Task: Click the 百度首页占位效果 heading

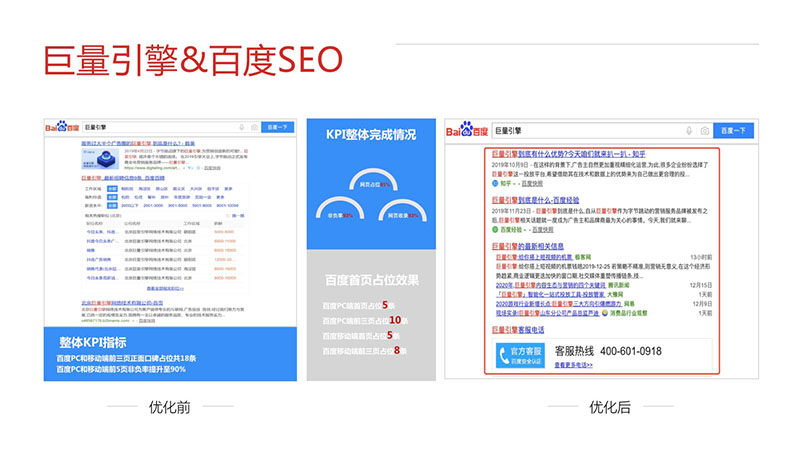Action: click(x=371, y=280)
